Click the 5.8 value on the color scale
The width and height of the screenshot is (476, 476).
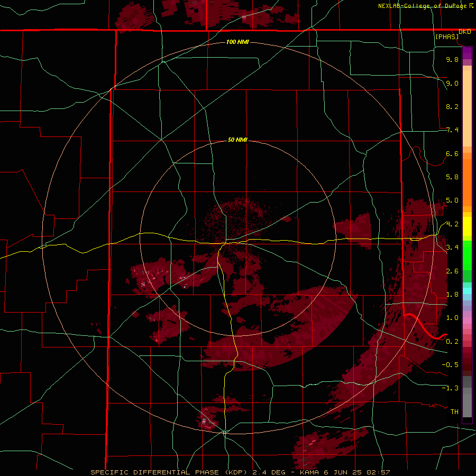(x=452, y=177)
